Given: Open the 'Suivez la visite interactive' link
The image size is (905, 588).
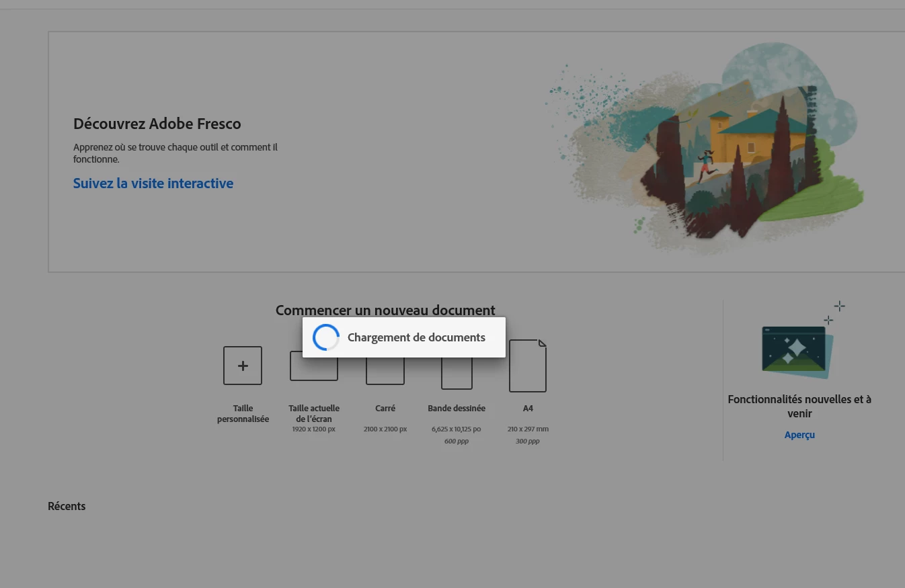Looking at the screenshot, I should pos(153,183).
